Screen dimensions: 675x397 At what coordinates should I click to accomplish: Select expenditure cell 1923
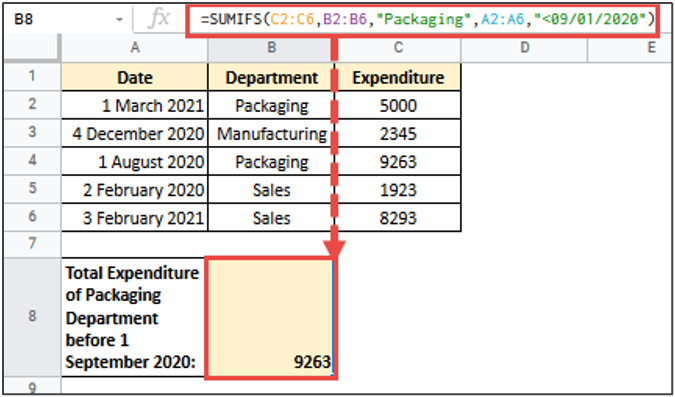(x=398, y=190)
